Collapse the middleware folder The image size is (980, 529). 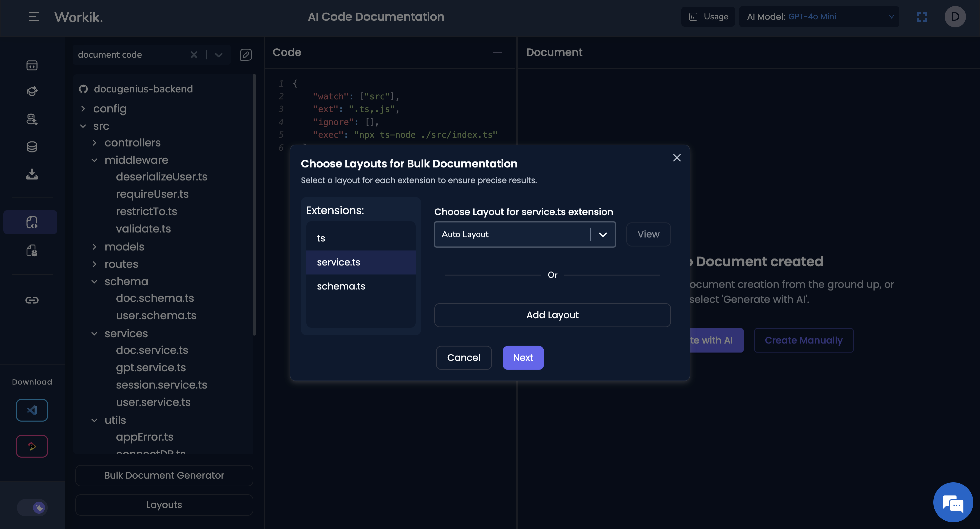[x=94, y=160]
